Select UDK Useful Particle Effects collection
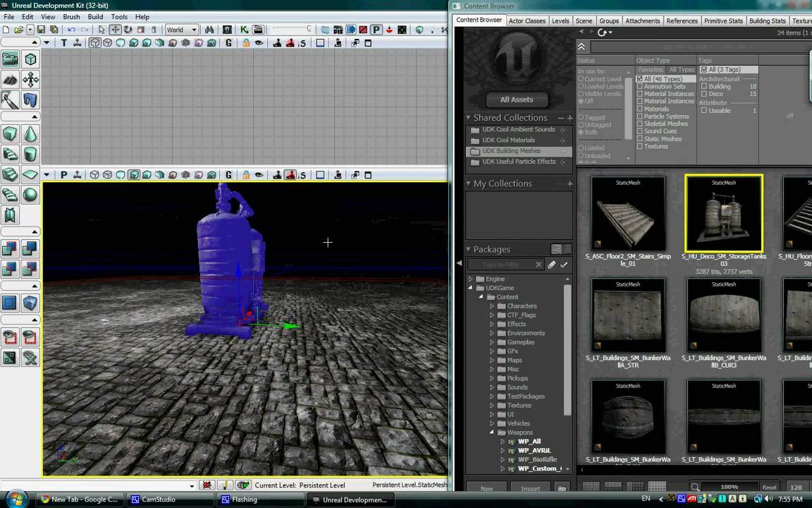 519,162
